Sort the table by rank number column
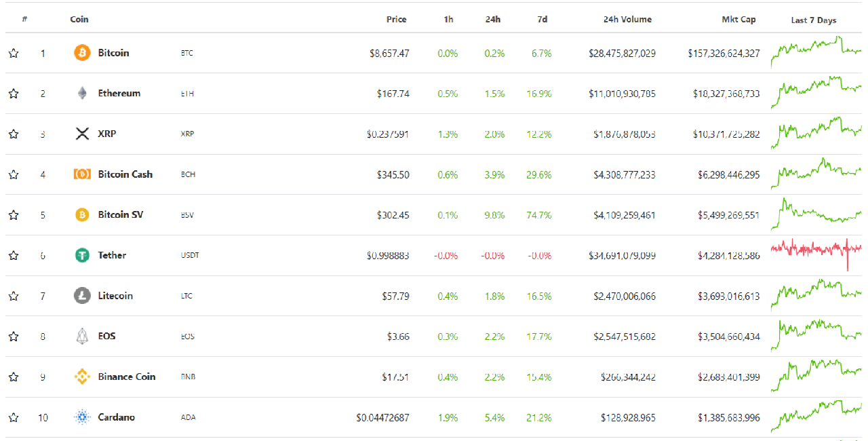868x441 pixels. pos(24,19)
